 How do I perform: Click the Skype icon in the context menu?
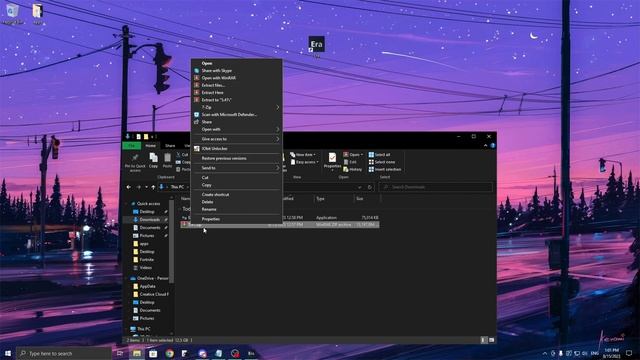[197, 71]
